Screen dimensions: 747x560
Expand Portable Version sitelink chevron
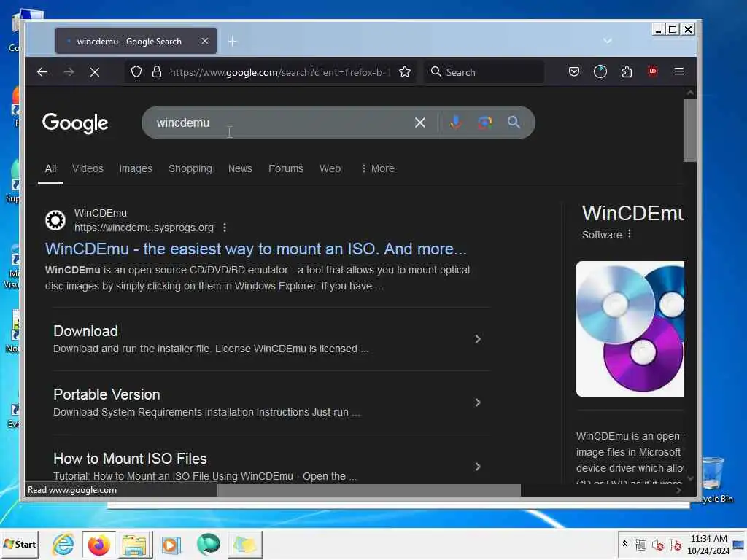(477, 402)
